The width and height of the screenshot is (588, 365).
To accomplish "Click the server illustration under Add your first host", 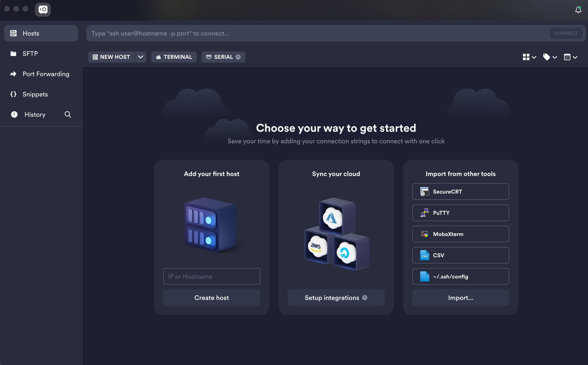I will tap(211, 225).
